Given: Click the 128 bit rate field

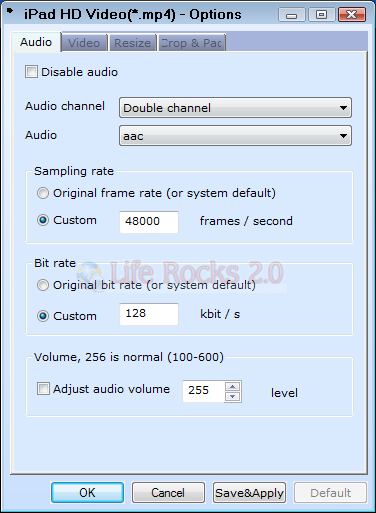Looking at the screenshot, I should (x=149, y=314).
